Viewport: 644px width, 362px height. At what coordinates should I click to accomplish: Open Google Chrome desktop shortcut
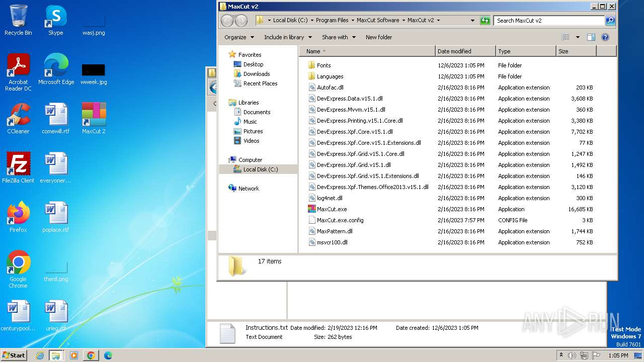[x=18, y=269]
